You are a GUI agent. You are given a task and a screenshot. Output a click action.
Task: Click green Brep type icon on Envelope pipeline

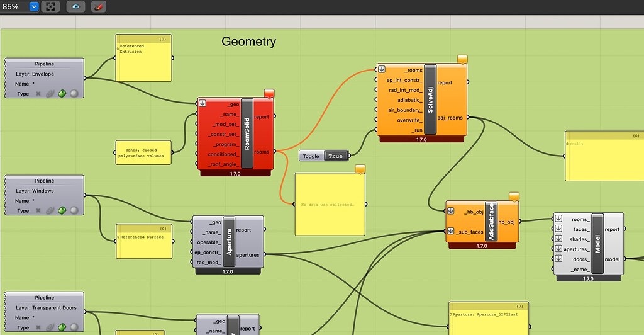point(62,94)
